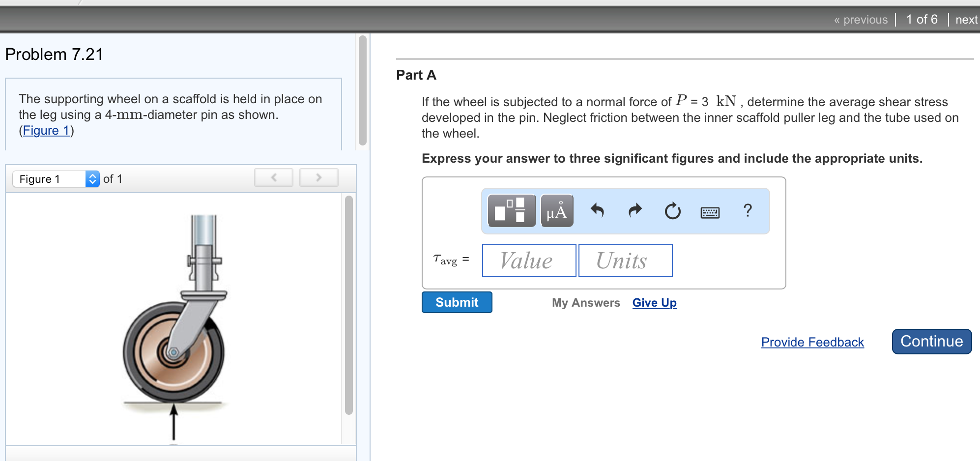
Task: Undo the last answer edit
Action: pos(597,211)
